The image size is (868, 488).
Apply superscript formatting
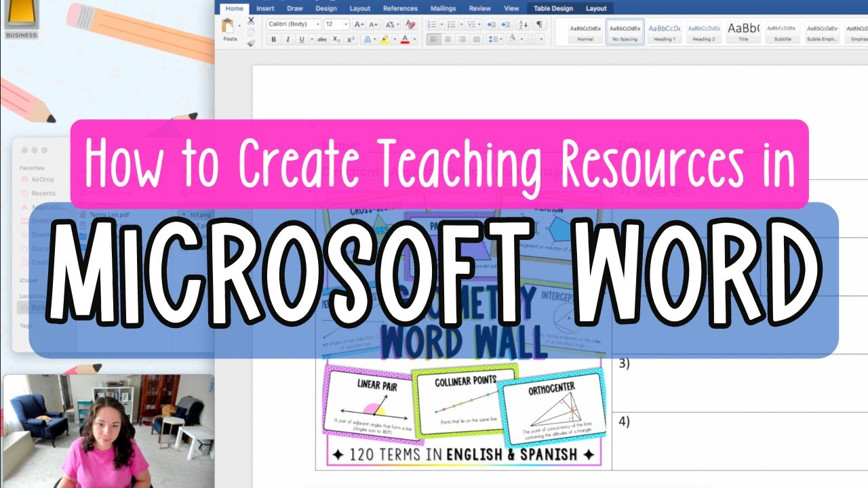(351, 39)
